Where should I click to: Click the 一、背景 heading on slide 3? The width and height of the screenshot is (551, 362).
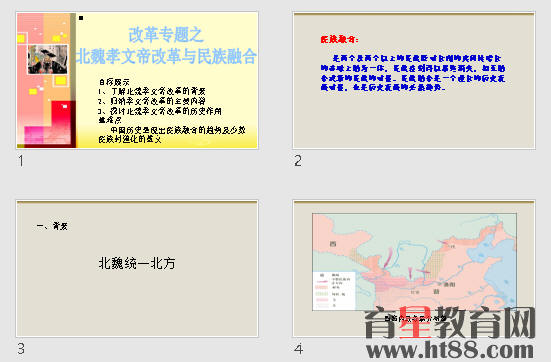(x=52, y=226)
